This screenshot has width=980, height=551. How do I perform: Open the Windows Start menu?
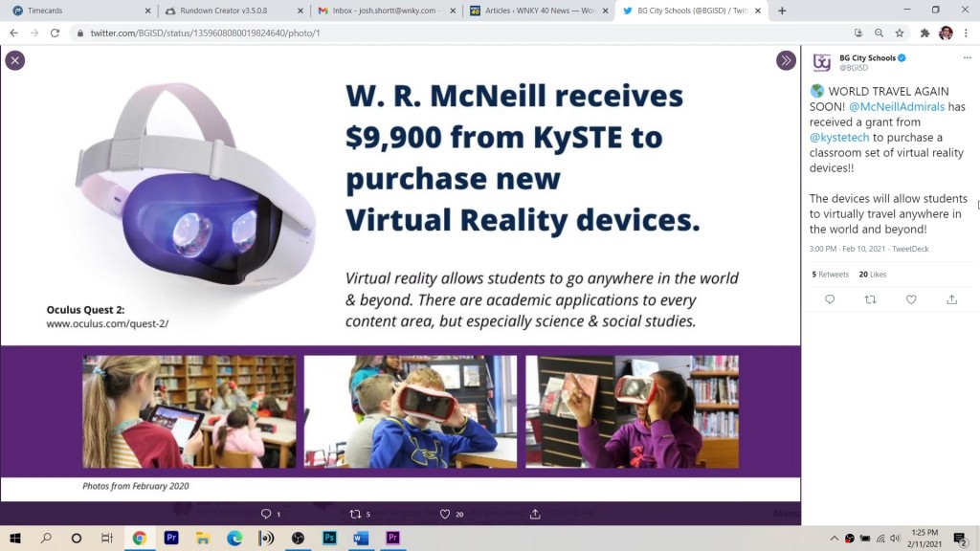(x=15, y=538)
